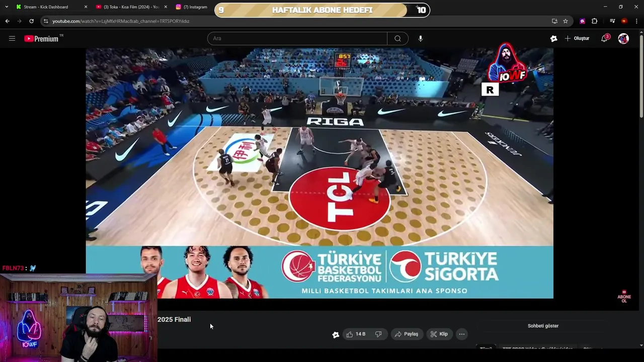Close the Toka Kısa Film tab
This screenshot has height=362, width=644.
(x=166, y=7)
